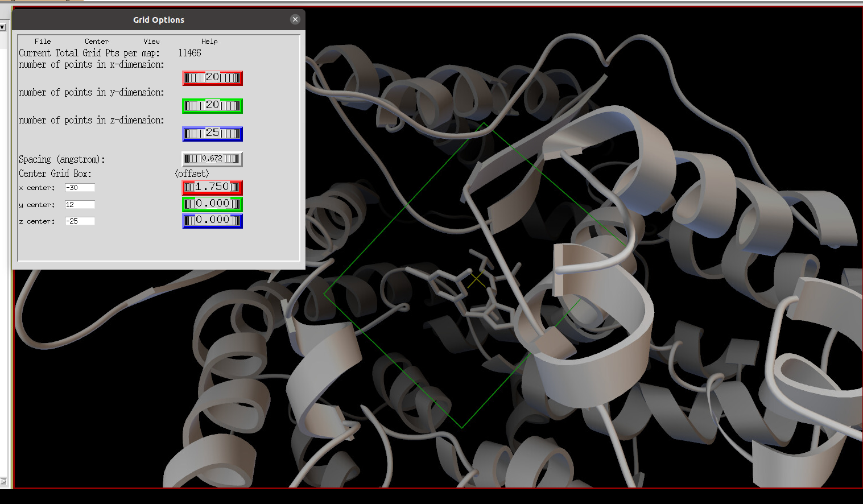Image resolution: width=863 pixels, height=504 pixels.
Task: Click the 'Spacing (angstrom):' label
Action: click(x=62, y=159)
